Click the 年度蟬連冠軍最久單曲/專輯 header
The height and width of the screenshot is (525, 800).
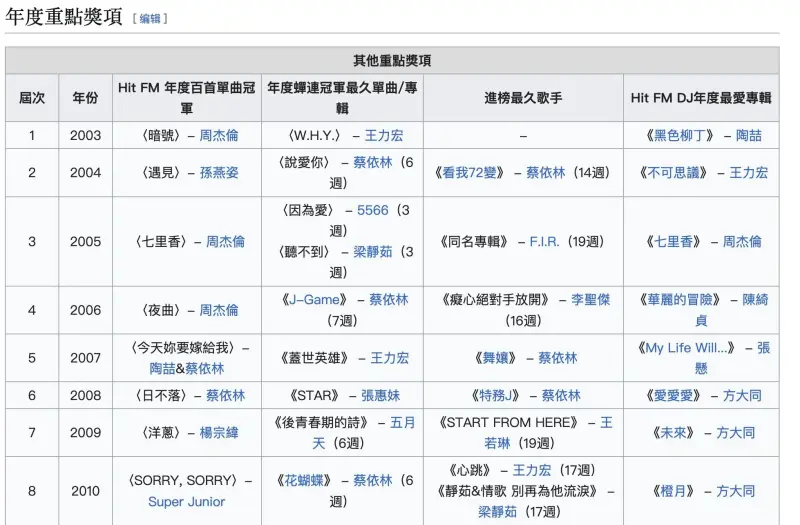click(342, 97)
